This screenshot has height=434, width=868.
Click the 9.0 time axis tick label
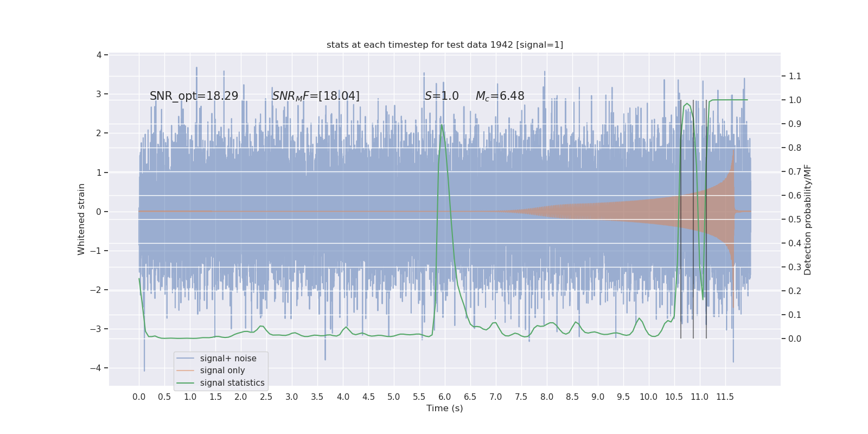[598, 397]
